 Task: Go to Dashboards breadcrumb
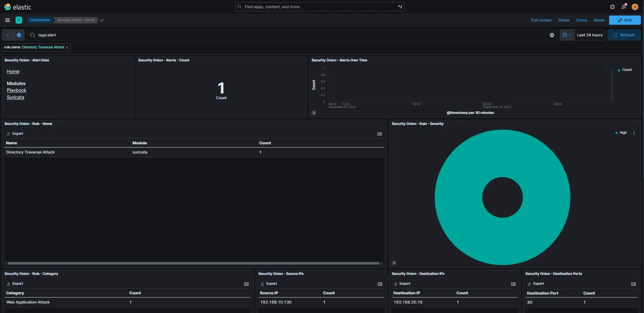coord(39,20)
